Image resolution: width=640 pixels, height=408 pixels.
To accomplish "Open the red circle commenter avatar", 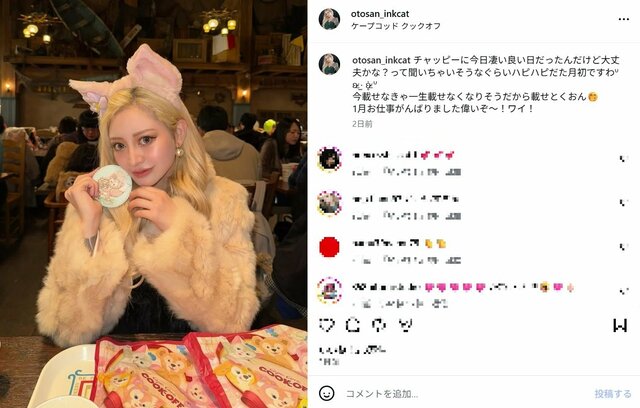I will [x=329, y=247].
